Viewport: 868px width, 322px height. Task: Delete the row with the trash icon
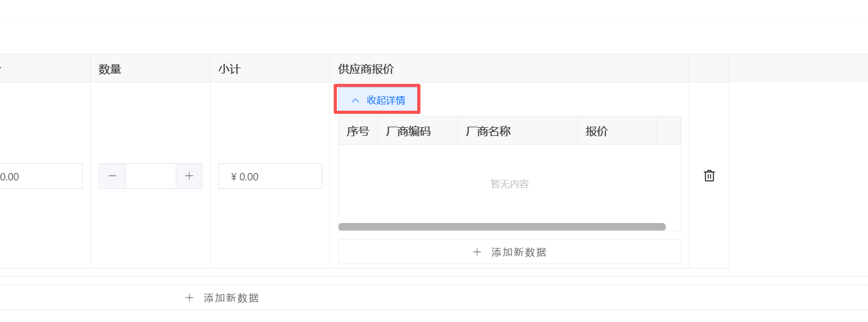click(x=709, y=176)
